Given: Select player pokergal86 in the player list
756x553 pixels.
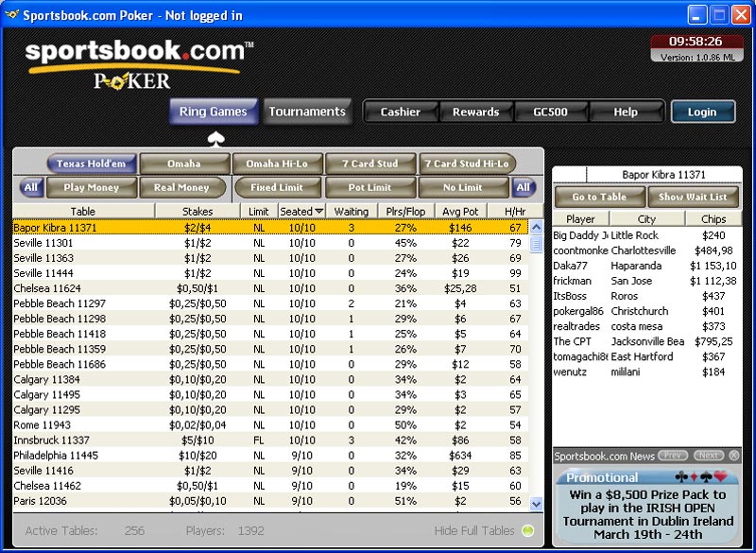Looking at the screenshot, I should pyautogui.click(x=647, y=311).
